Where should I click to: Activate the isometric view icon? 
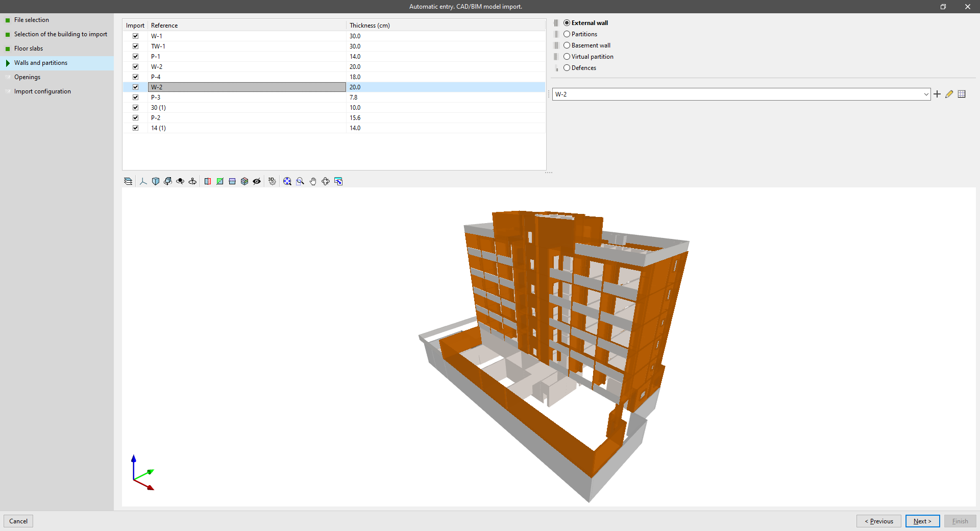[x=156, y=181]
